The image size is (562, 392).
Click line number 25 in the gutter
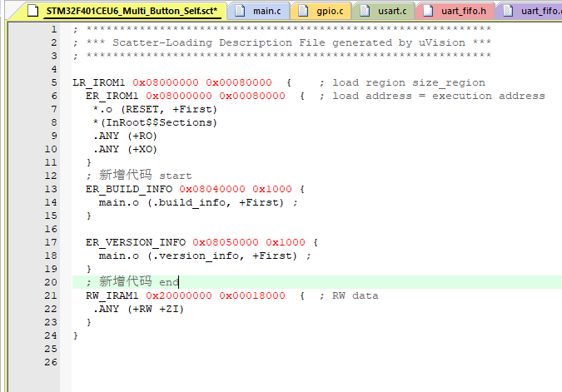coord(51,349)
